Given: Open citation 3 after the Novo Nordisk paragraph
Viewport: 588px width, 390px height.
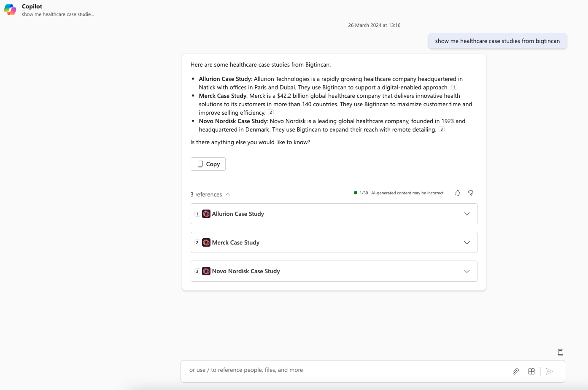Looking at the screenshot, I should [442, 129].
